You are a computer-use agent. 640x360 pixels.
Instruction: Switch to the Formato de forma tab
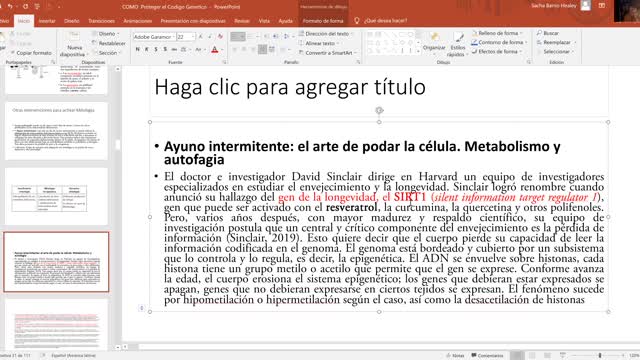[323, 21]
